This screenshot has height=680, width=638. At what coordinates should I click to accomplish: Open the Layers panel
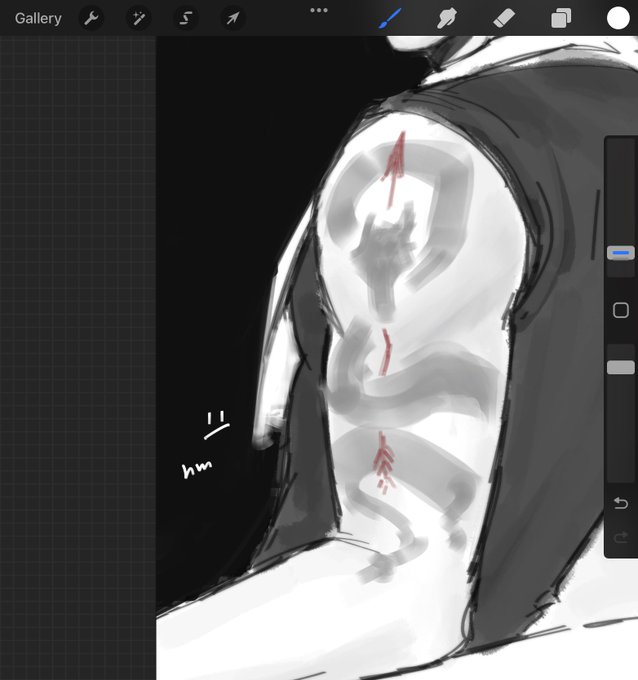561,19
